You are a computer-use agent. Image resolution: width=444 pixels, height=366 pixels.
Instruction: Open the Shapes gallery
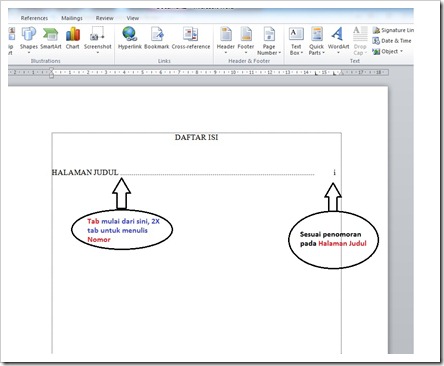pos(29,40)
